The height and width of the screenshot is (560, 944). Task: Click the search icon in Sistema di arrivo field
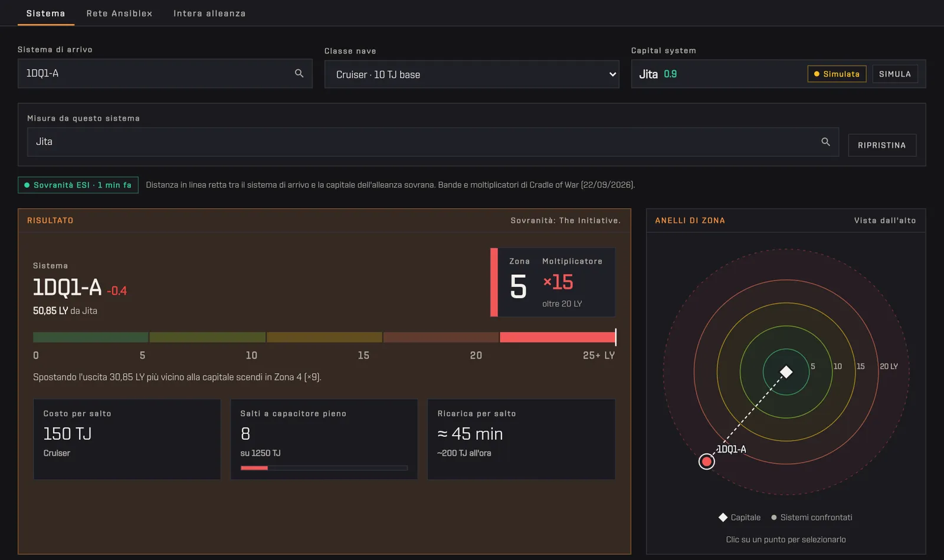pyautogui.click(x=299, y=73)
